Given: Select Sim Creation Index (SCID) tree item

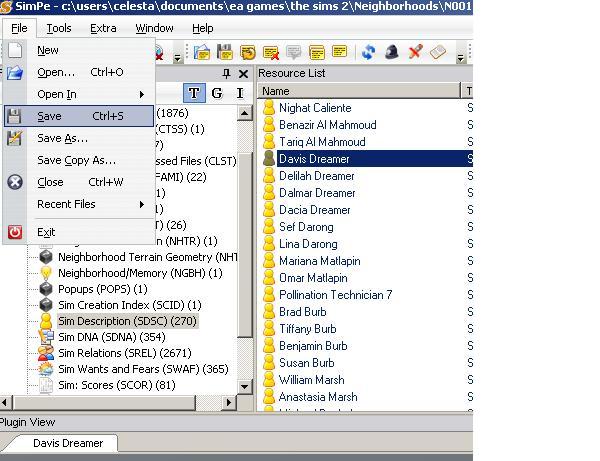Looking at the screenshot, I should pos(130,305).
